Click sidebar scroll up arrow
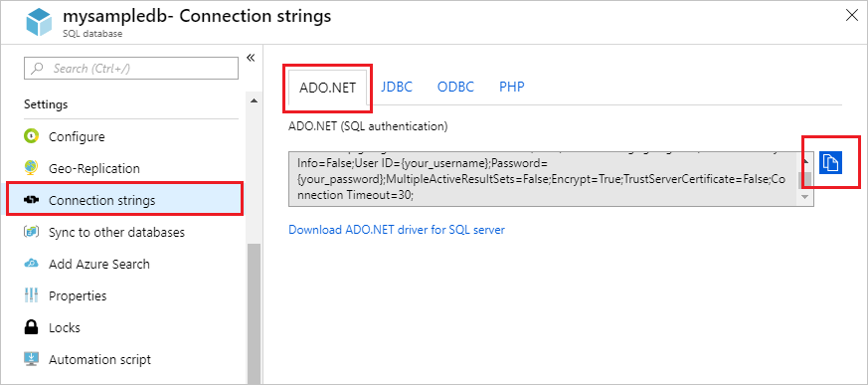Viewport: 868px width, 385px height. pyautogui.click(x=254, y=100)
